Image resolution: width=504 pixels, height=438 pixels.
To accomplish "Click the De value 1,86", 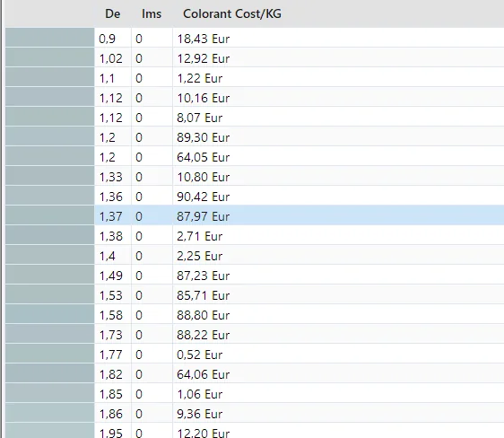I will 111,414.
